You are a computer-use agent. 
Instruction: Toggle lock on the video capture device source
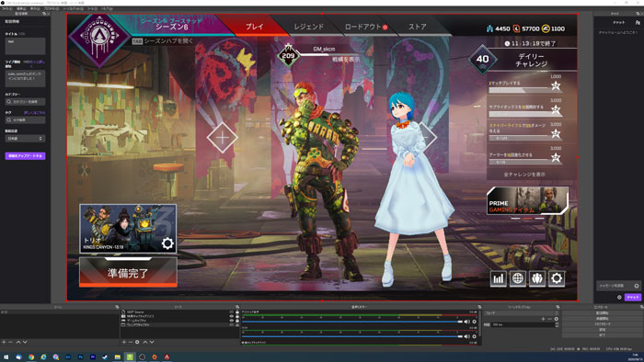[237, 316]
